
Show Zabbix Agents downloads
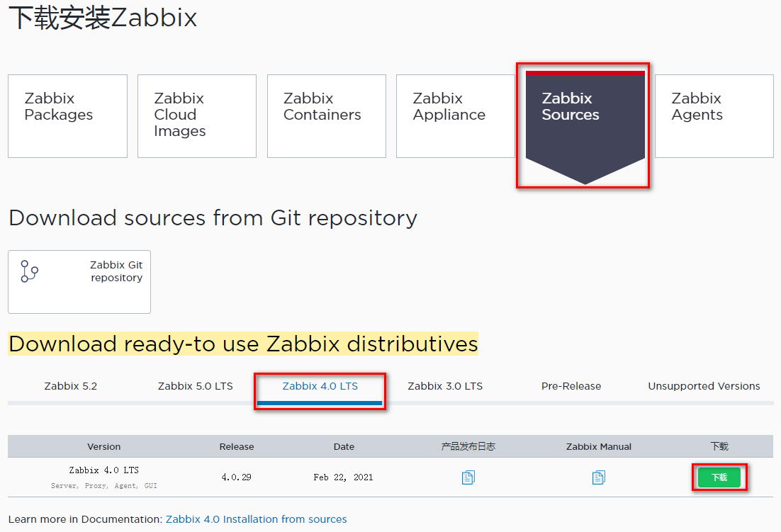point(713,115)
